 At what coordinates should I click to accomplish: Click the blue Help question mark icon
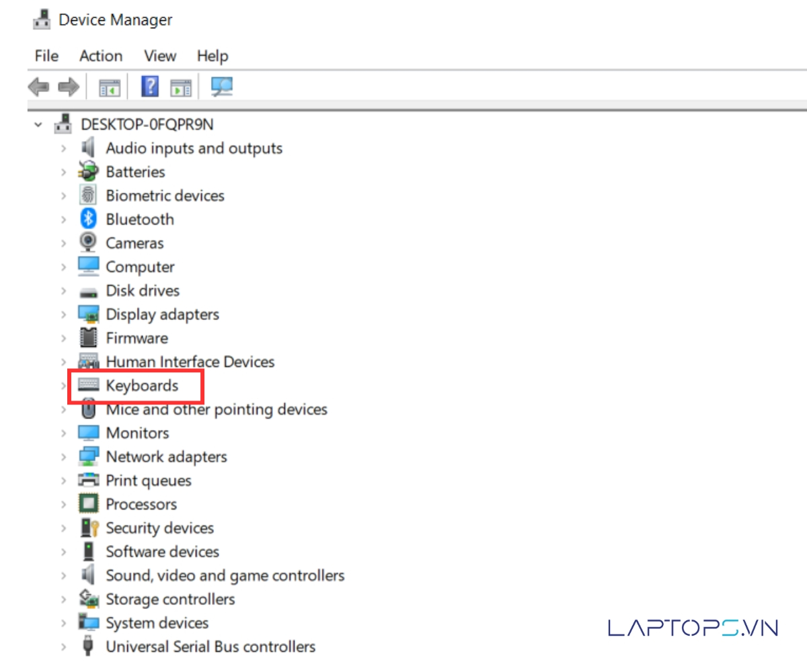pos(149,87)
